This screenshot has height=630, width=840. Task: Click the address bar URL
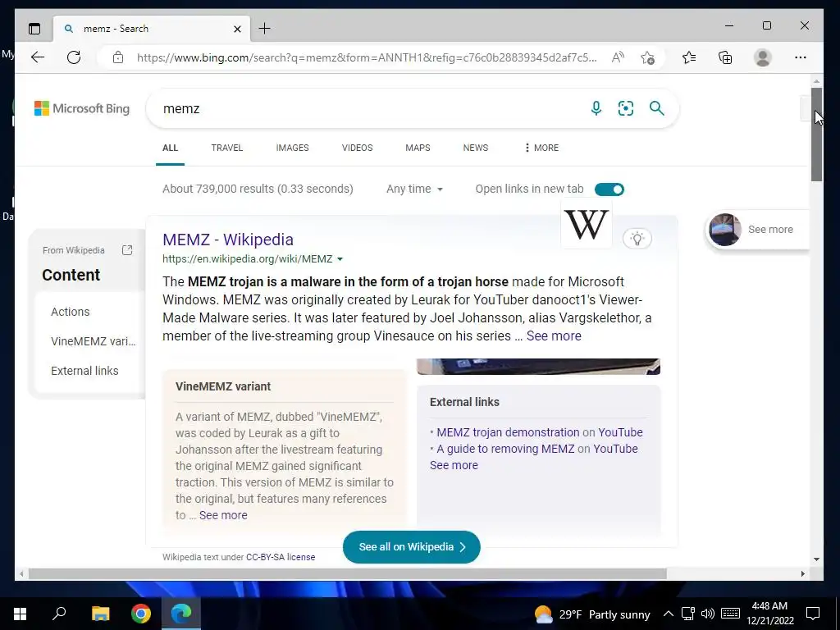coord(367,58)
